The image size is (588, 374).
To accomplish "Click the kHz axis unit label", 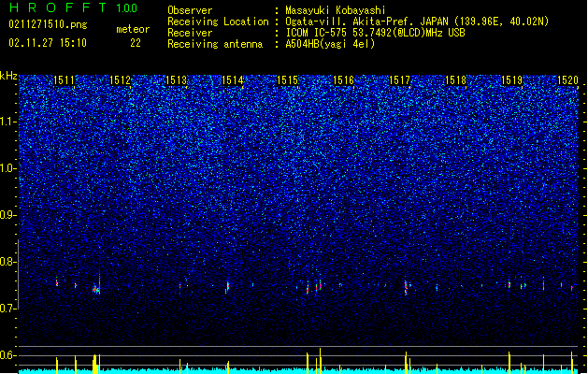I will tap(8, 76).
